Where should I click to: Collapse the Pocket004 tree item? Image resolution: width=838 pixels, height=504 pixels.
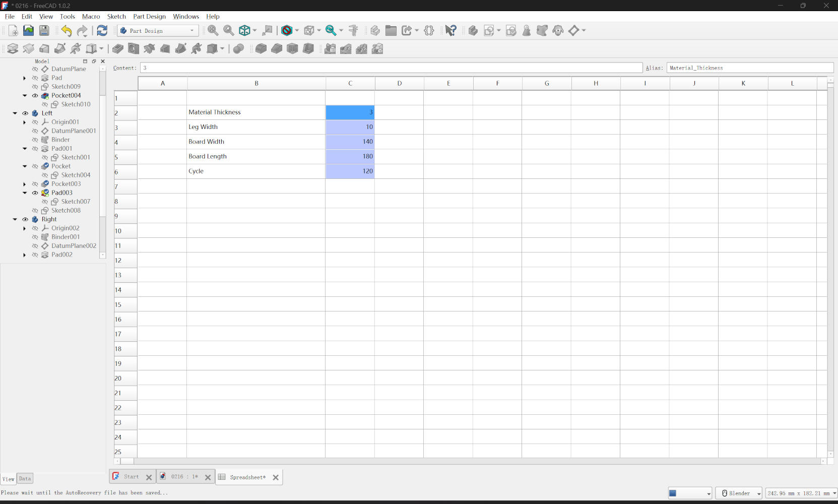(25, 96)
